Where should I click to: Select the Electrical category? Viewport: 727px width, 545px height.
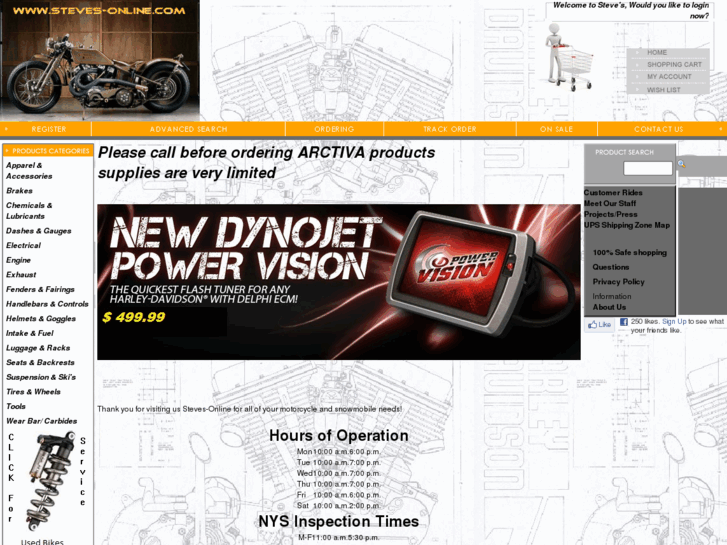point(23,245)
